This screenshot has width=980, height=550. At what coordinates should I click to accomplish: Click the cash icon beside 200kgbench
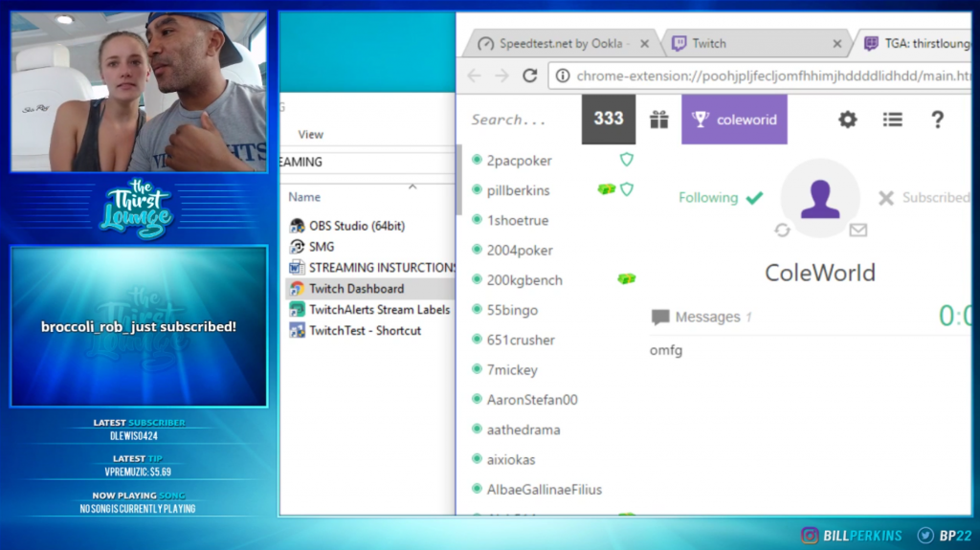pos(626,279)
